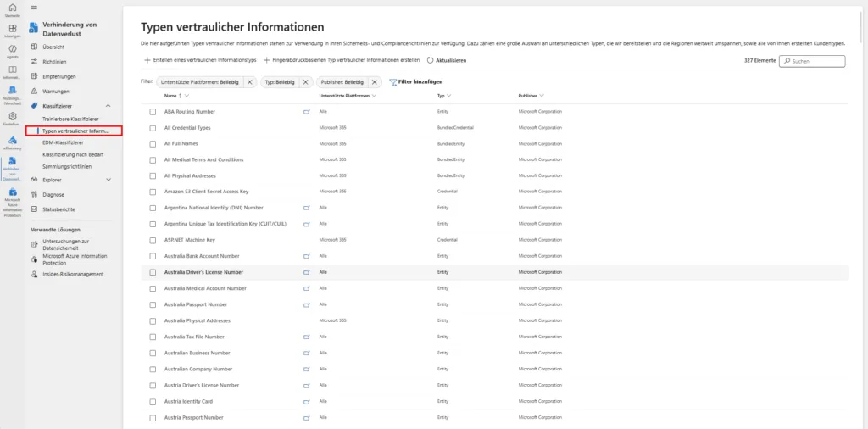Click the Richtlinien sliders icon
868x429 pixels.
point(34,62)
